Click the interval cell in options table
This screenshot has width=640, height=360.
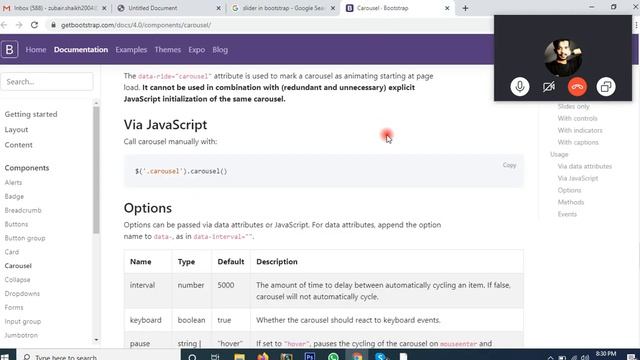point(148,291)
